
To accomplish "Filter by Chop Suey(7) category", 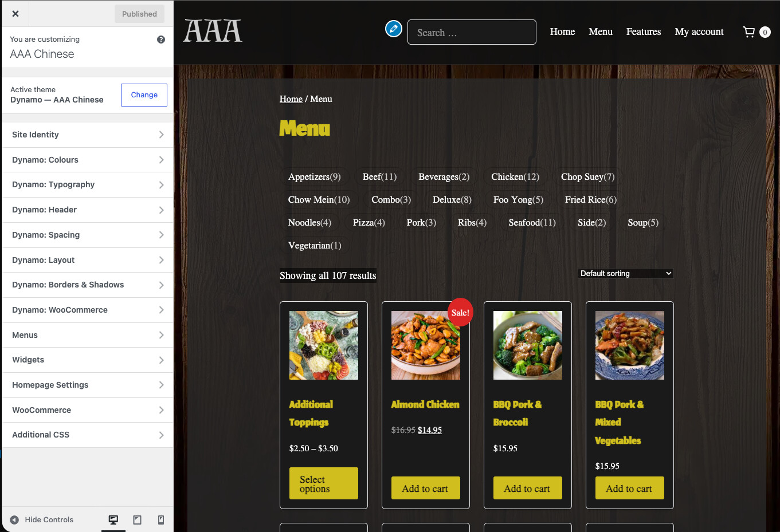I will click(x=588, y=177).
